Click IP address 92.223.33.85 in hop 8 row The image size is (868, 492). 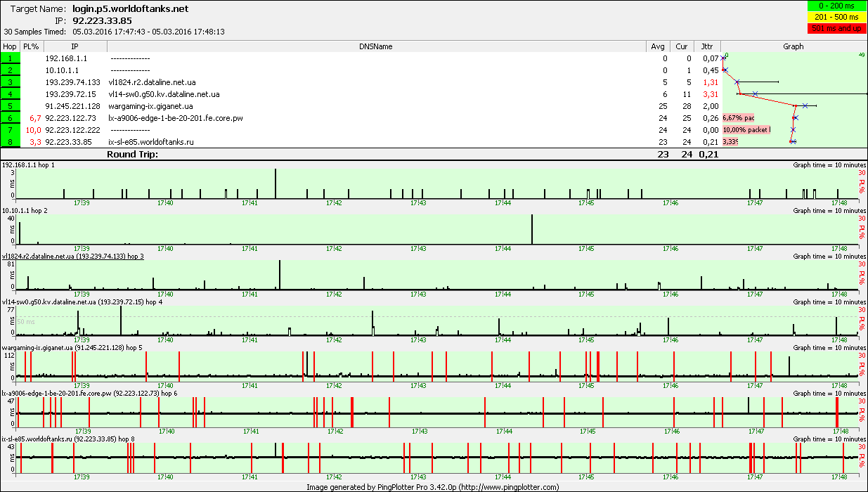[x=68, y=142]
